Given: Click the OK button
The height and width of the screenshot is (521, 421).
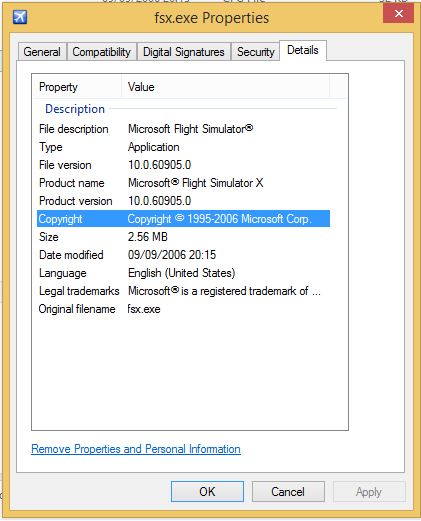Looking at the screenshot, I should [207, 491].
